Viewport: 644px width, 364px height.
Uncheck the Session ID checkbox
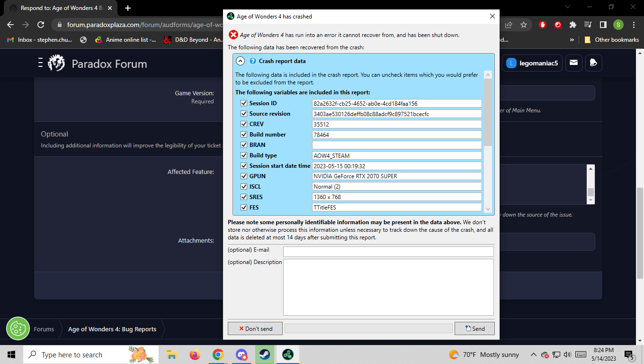click(x=244, y=103)
